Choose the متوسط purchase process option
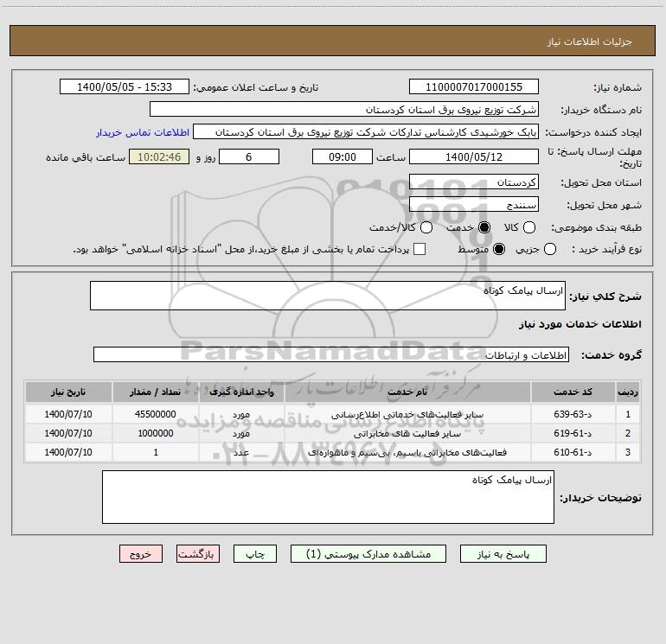666x644 pixels. (x=499, y=249)
